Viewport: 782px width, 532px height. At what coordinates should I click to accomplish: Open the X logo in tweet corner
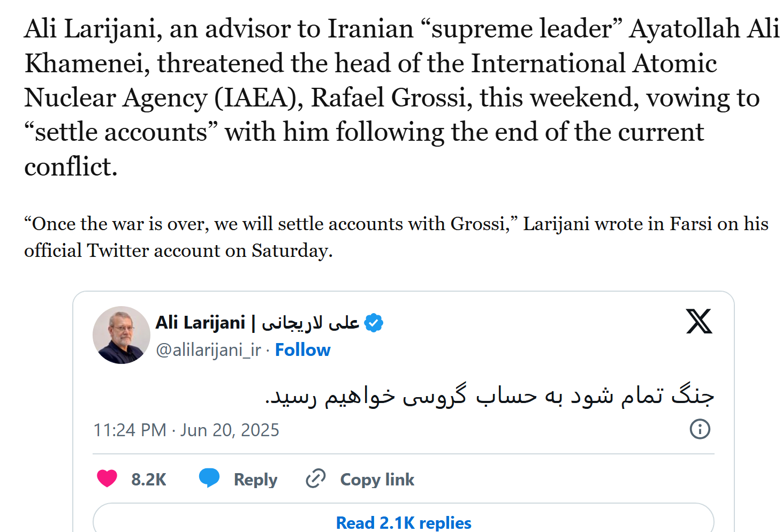pos(699,321)
